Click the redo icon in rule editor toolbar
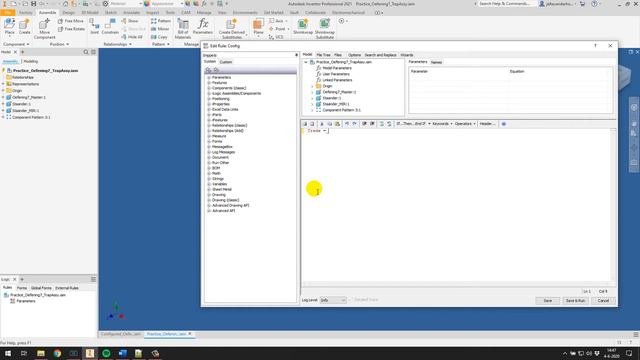The width and height of the screenshot is (640, 360). pyautogui.click(x=354, y=124)
